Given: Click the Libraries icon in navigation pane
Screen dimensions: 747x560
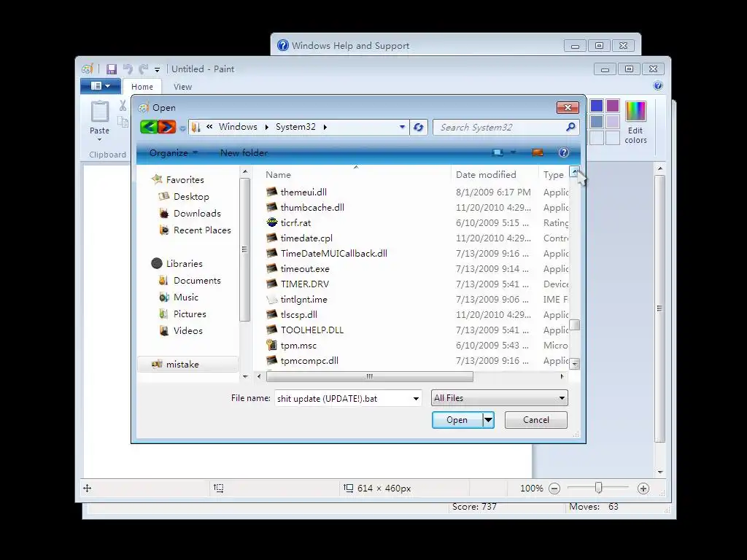Looking at the screenshot, I should click(157, 263).
